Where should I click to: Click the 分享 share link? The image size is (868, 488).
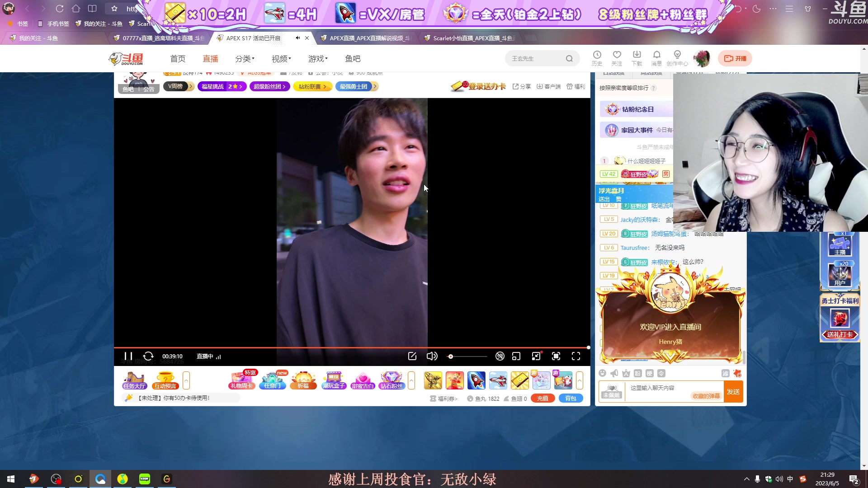pos(522,86)
